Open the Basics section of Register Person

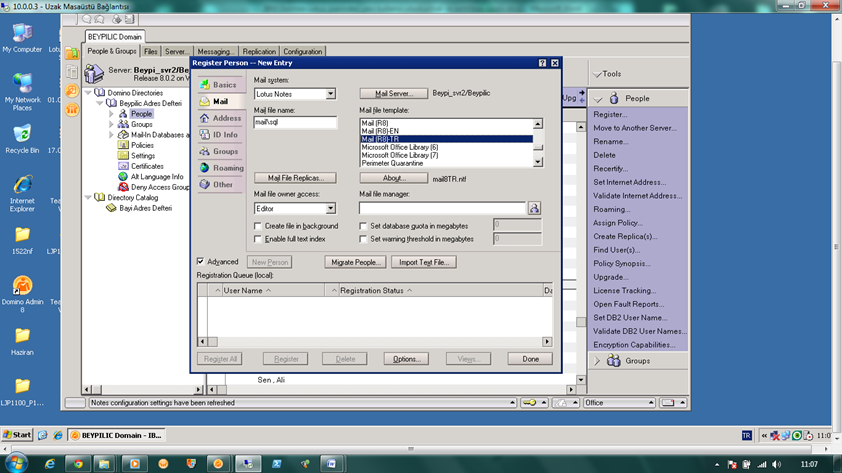pos(221,85)
